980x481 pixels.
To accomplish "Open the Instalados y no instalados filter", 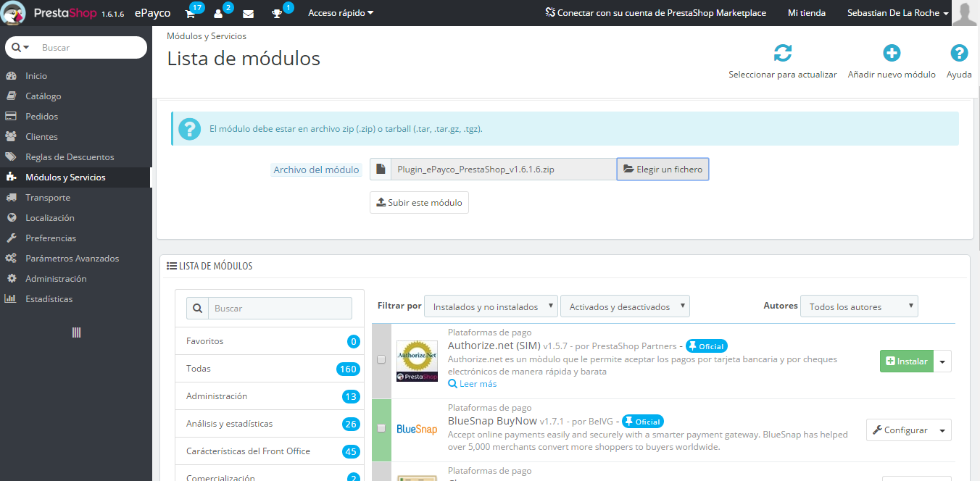I will tap(491, 306).
